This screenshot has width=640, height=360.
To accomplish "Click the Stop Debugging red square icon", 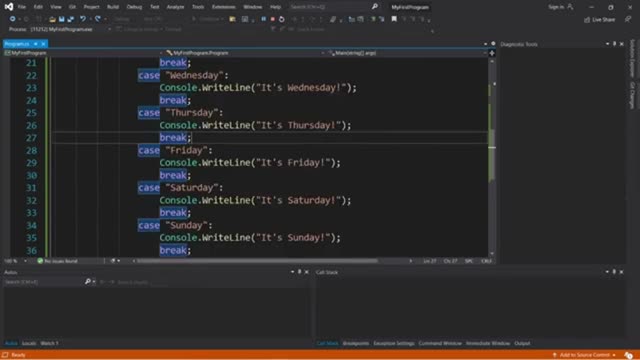I will tap(273, 19).
